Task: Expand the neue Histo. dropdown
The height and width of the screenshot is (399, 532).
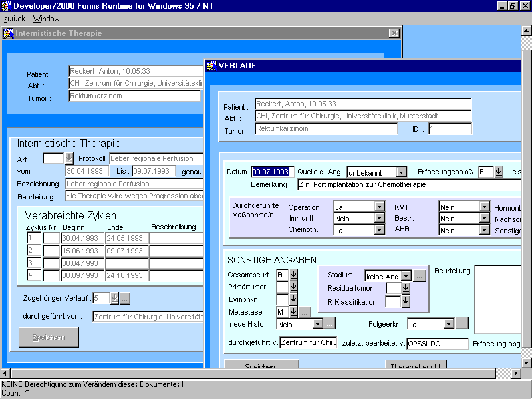Action: click(317, 324)
